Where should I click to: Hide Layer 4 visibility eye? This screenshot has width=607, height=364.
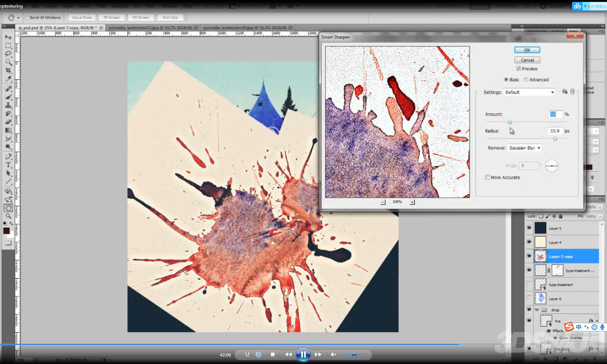coord(529,242)
